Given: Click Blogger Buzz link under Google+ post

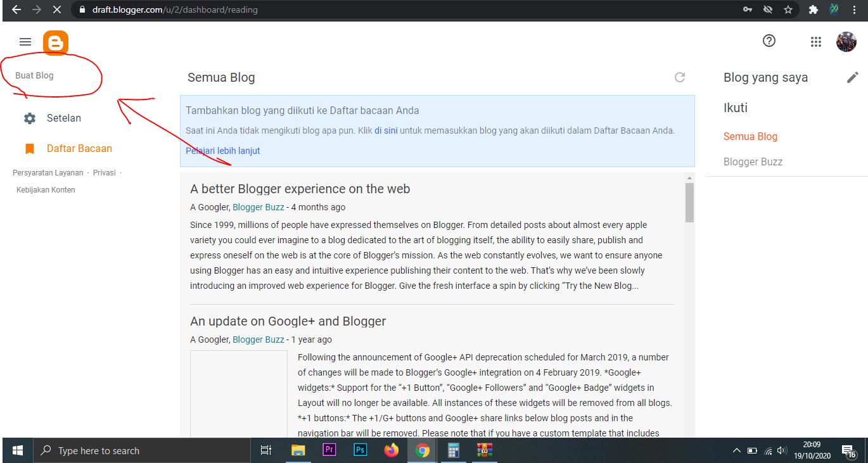Looking at the screenshot, I should point(258,339).
